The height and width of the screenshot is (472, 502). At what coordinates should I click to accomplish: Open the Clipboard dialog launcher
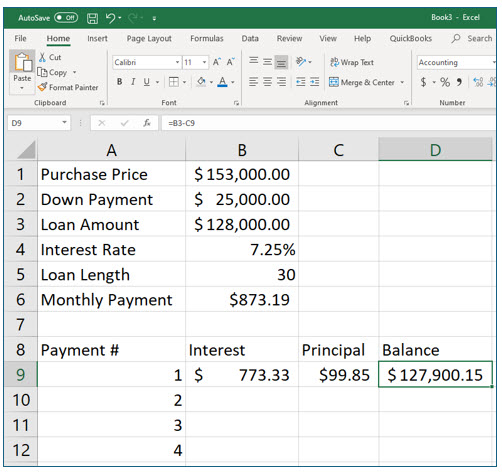(102, 103)
